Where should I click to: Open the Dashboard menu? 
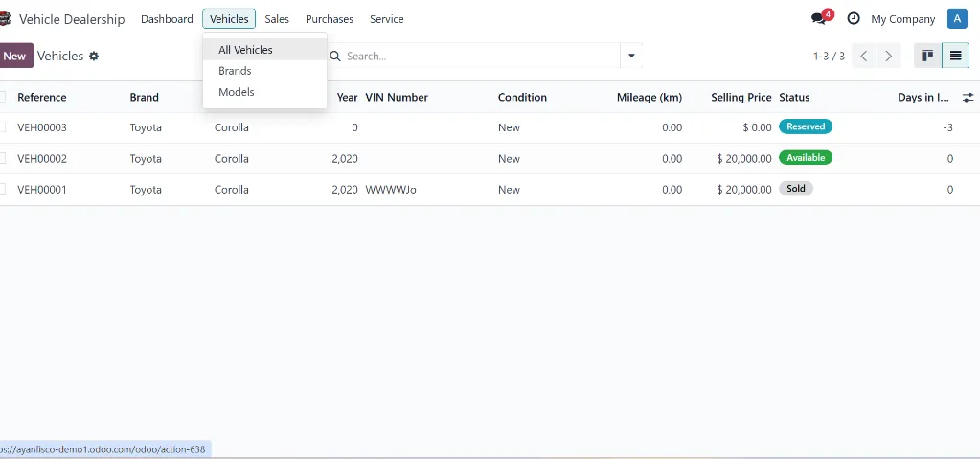pos(167,19)
